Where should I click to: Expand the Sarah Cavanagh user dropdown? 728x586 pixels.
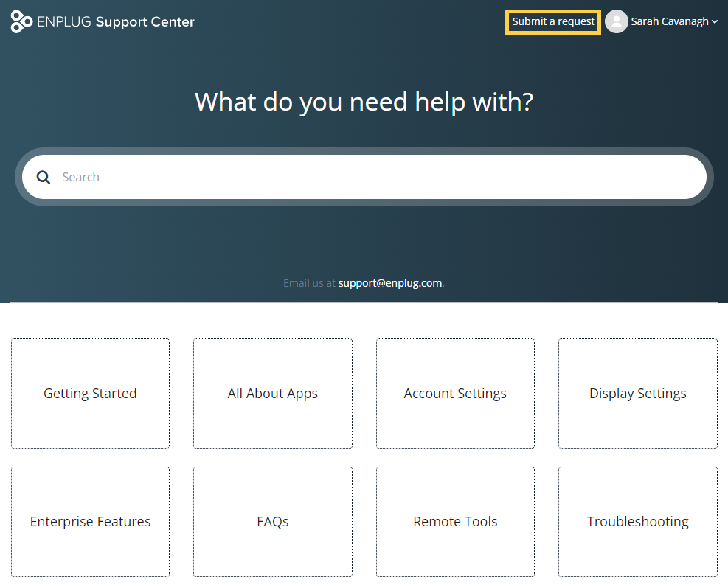[x=674, y=22]
